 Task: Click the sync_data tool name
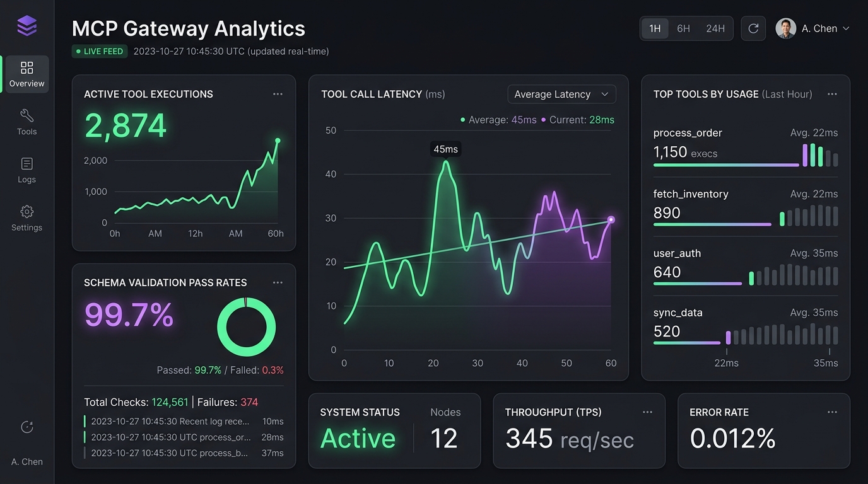677,313
